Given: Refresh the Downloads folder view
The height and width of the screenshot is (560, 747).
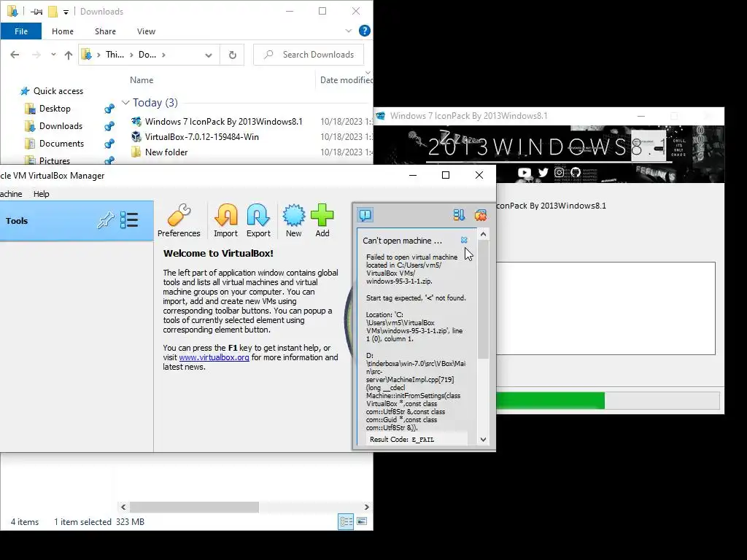Looking at the screenshot, I should tap(233, 55).
